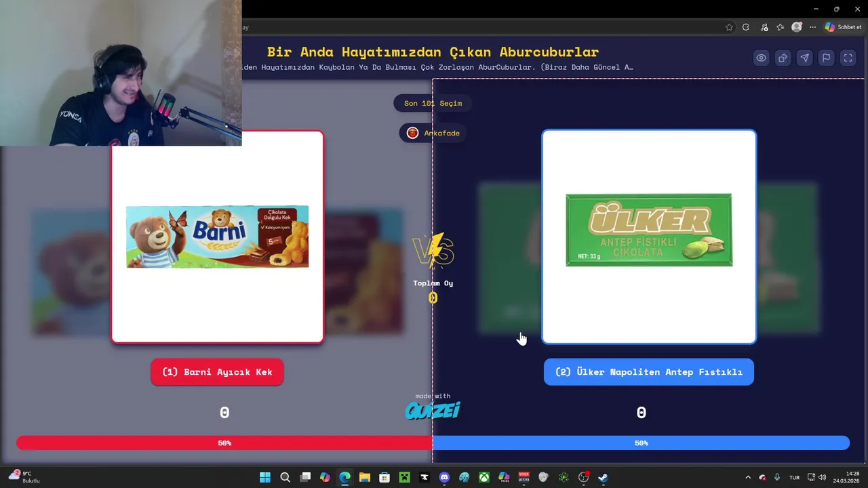Switch TUR keyboard language indicator
868x488 pixels.
point(794,477)
